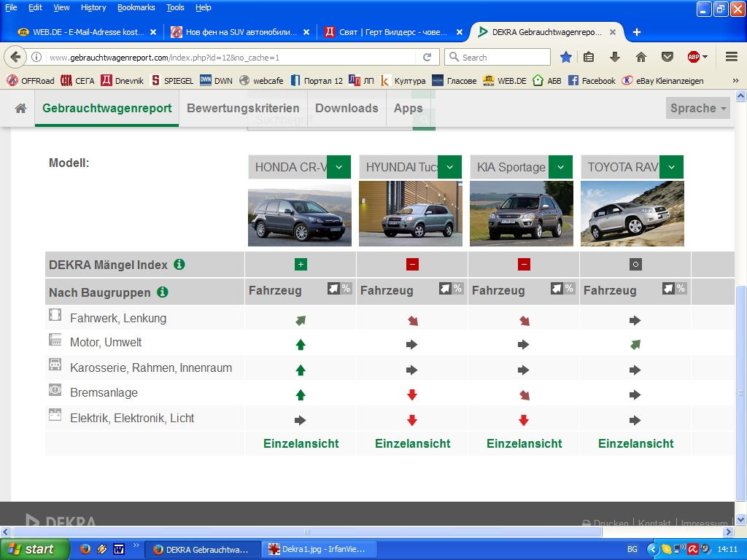Click the info icon next to DEKRA Mängel Index

(179, 265)
